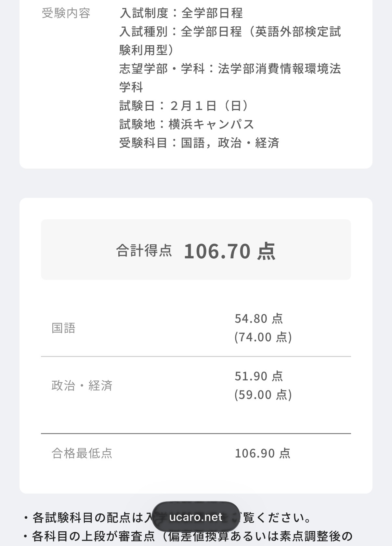Tap the 入試種別 exam type text
This screenshot has width=392, height=546.
pyautogui.click(x=230, y=41)
